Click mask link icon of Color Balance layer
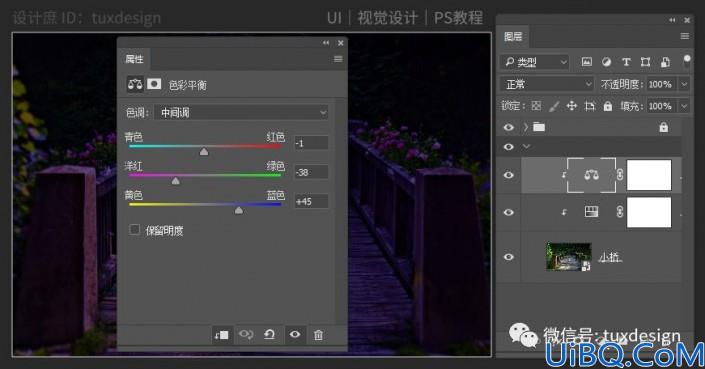The height and width of the screenshot is (369, 705). point(620,175)
